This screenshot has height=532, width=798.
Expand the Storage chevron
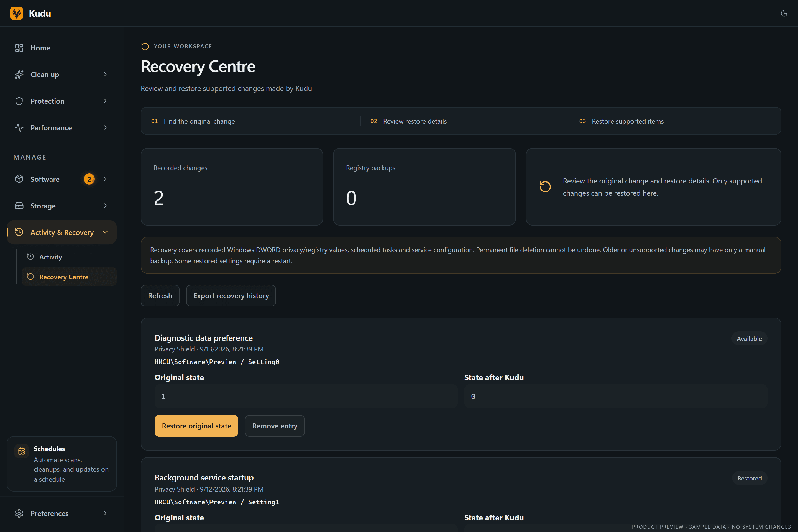[105, 206]
